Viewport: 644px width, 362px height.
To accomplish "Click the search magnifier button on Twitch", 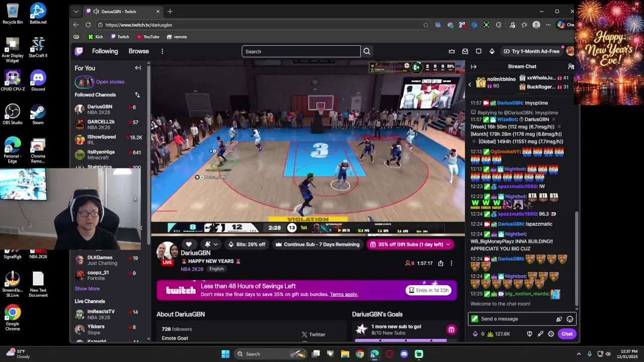I will pyautogui.click(x=367, y=51).
